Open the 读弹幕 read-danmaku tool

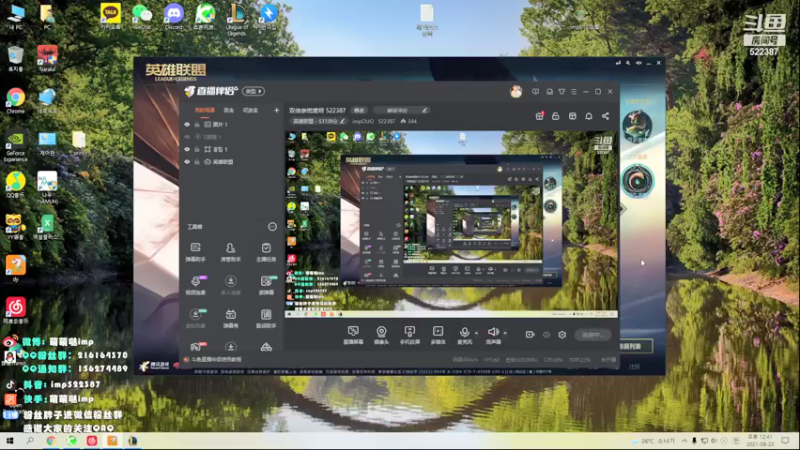point(266,285)
